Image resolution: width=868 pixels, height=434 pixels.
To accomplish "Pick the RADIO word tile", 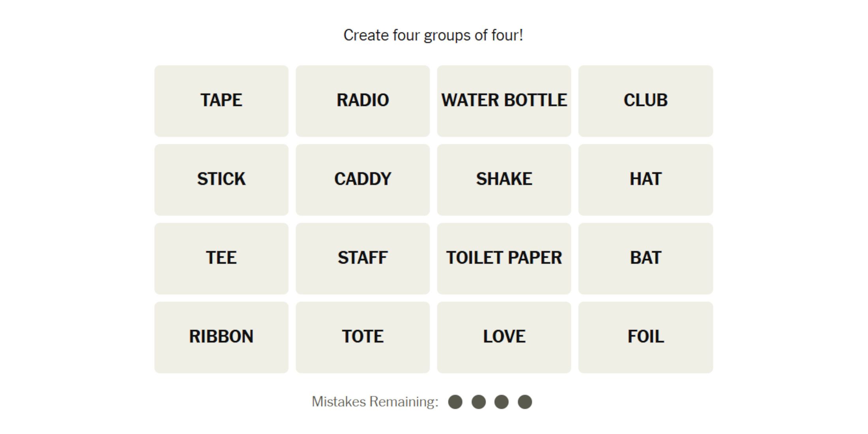I will pos(363,101).
